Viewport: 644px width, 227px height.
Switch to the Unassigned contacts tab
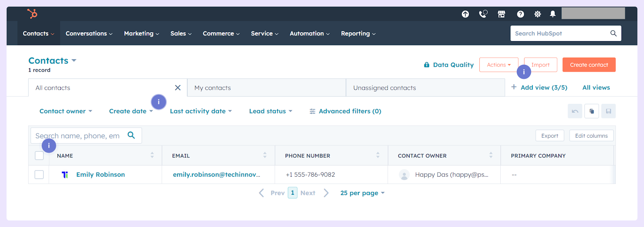tap(425, 88)
